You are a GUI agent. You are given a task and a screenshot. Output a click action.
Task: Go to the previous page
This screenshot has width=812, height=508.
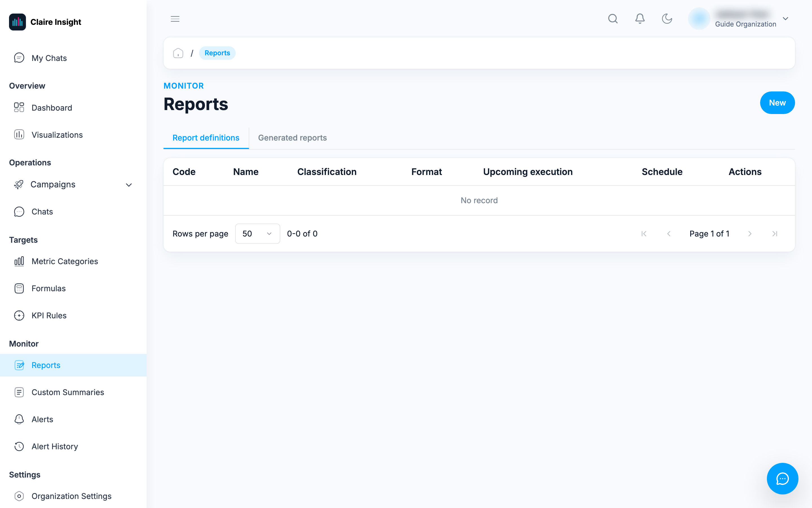[x=669, y=233]
